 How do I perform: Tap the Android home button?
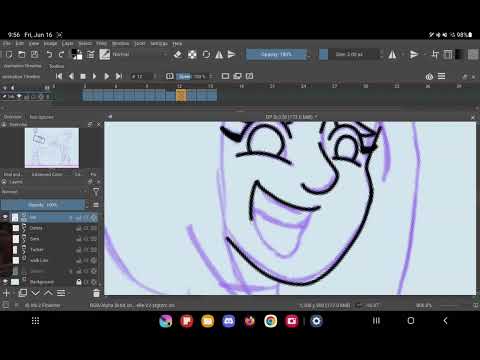(411, 321)
